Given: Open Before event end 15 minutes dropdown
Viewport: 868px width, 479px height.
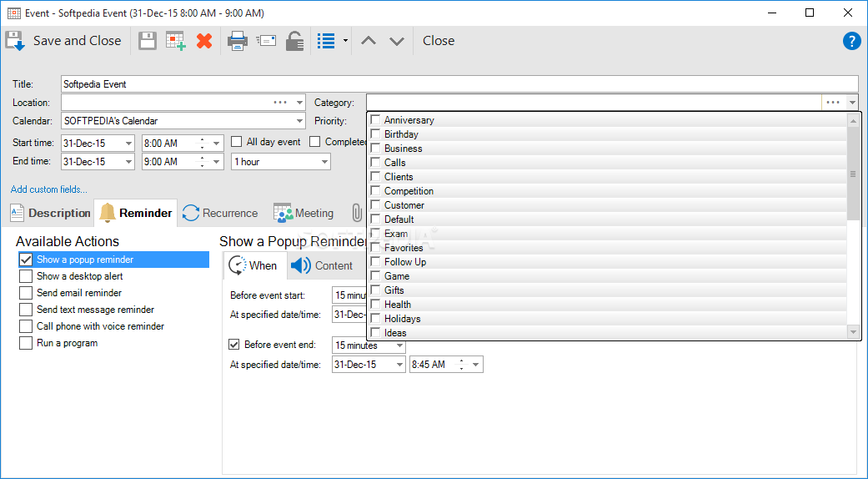Looking at the screenshot, I should tap(399, 345).
